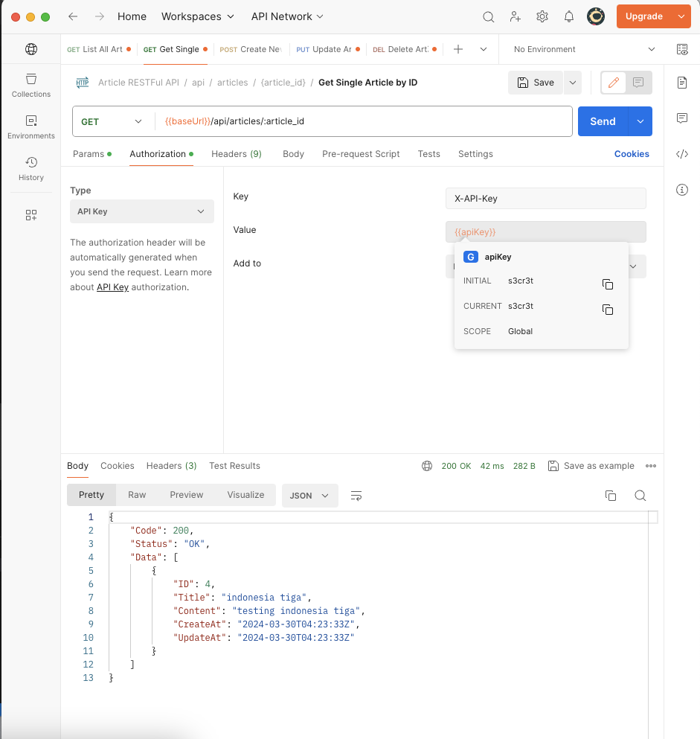Open auth Type API Key dropdown

click(142, 211)
